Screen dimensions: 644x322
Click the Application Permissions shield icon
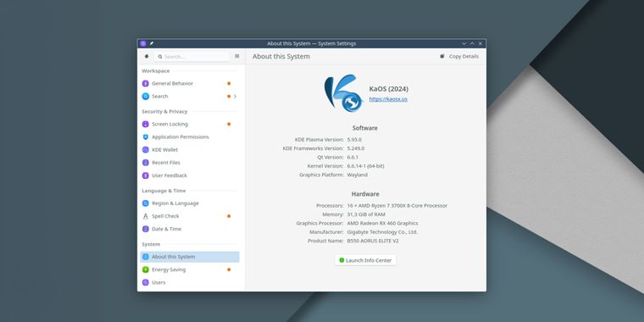pyautogui.click(x=146, y=136)
